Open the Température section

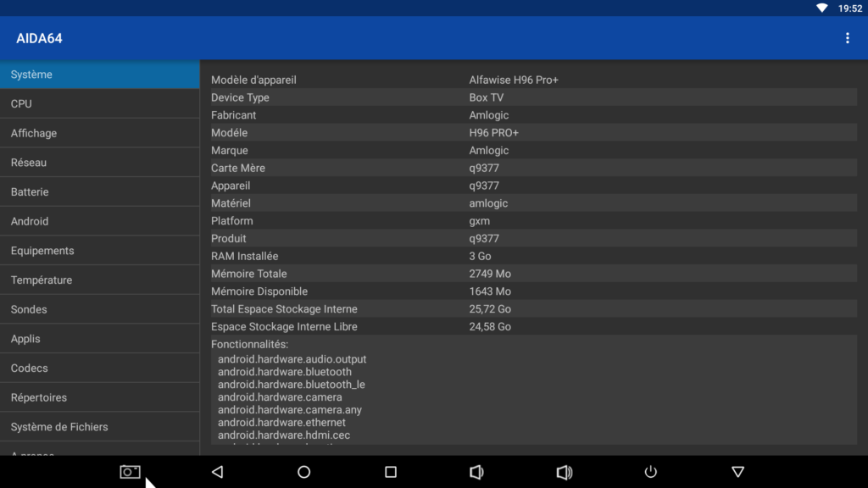[x=100, y=280]
